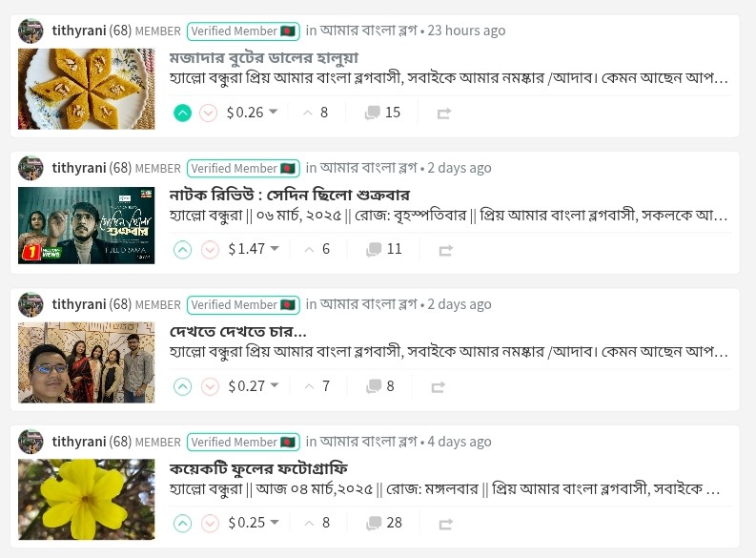This screenshot has height=558, width=756.
Task: Open the 15 comments on the first post
Action: click(x=383, y=113)
